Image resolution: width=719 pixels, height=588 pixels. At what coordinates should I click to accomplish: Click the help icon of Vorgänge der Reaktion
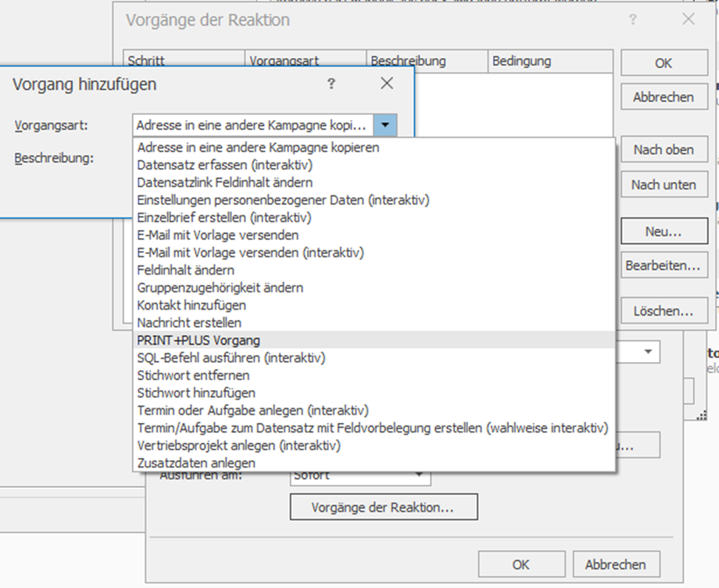point(633,20)
